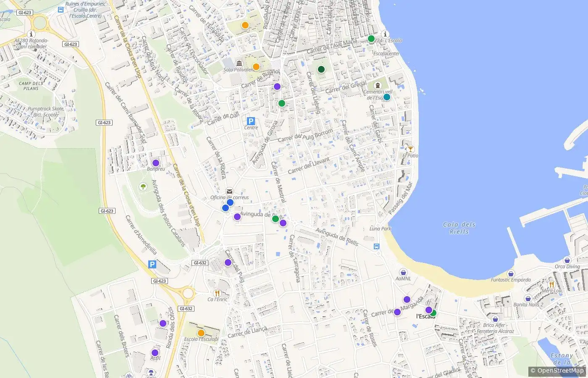
Task: Click the green tree park icon below Bonpreu
Action: pyautogui.click(x=143, y=186)
